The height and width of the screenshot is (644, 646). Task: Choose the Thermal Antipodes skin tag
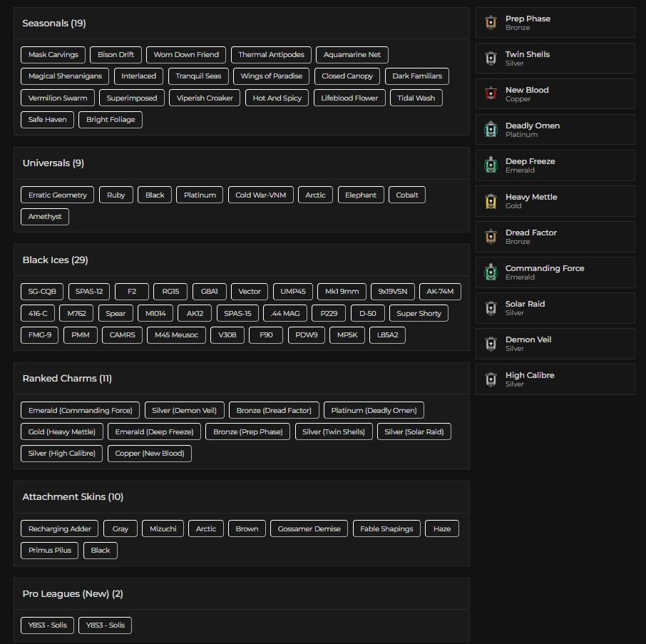pos(271,54)
